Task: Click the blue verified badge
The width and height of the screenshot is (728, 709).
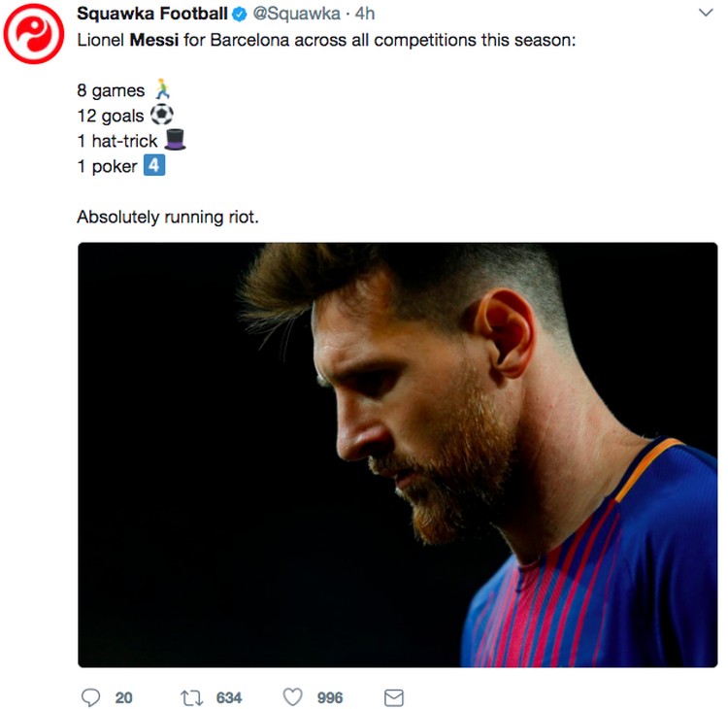Action: [x=239, y=14]
